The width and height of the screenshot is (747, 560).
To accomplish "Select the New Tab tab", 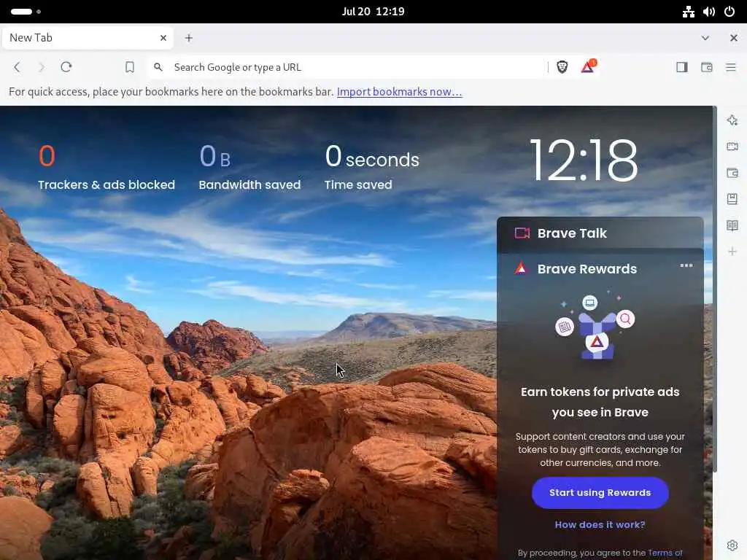I will coord(88,38).
